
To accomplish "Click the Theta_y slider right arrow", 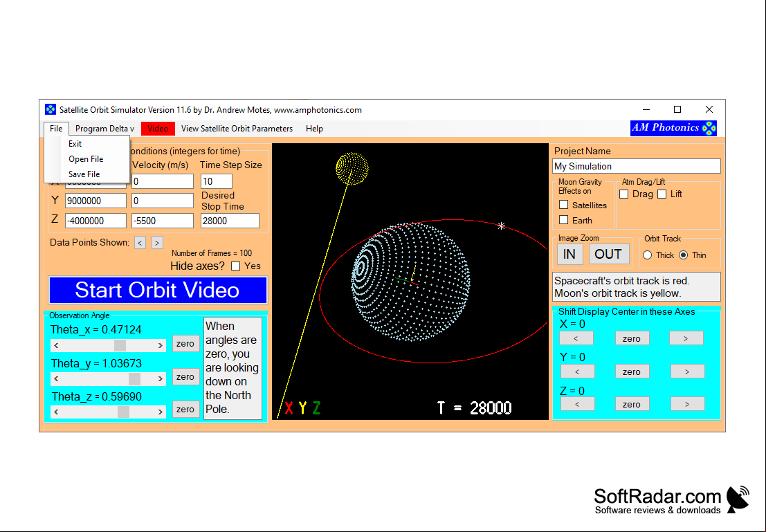I will click(161, 378).
